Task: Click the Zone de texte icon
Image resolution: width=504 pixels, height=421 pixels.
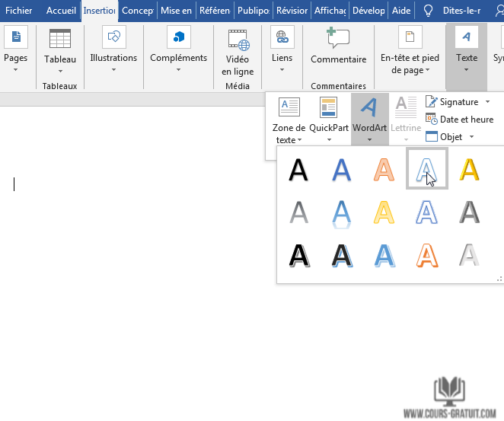Action: (289, 108)
